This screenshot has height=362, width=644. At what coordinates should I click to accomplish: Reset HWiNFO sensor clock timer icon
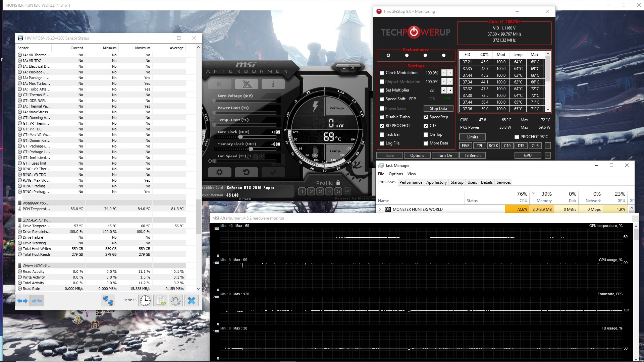point(145,301)
